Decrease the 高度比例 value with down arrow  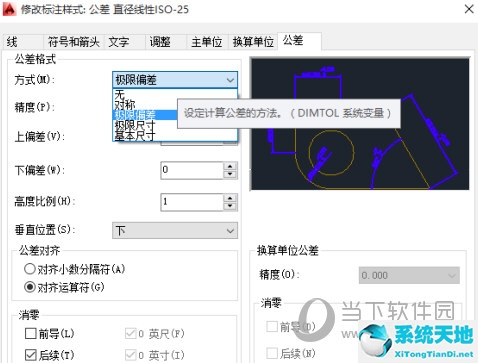230,206
